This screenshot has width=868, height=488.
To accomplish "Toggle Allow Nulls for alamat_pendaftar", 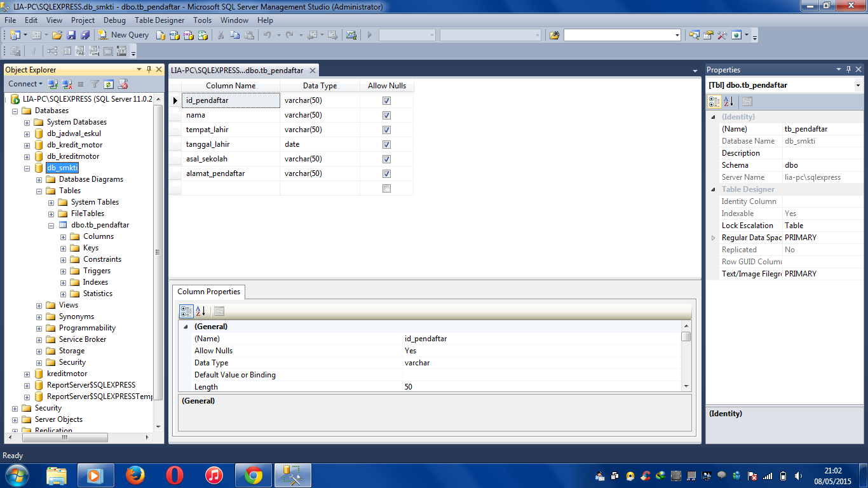I will [x=386, y=173].
